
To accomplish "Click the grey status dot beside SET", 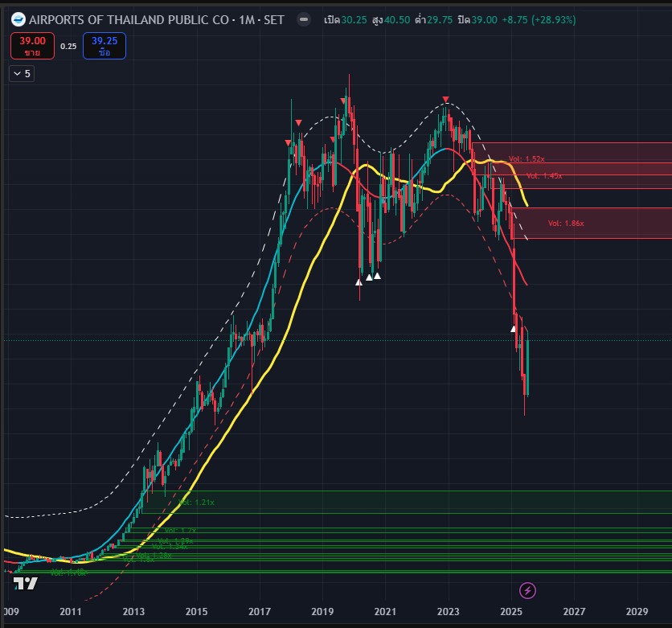I will tap(303, 20).
